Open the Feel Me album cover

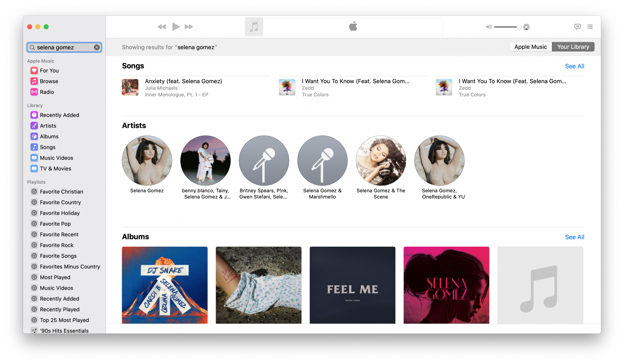coord(353,285)
